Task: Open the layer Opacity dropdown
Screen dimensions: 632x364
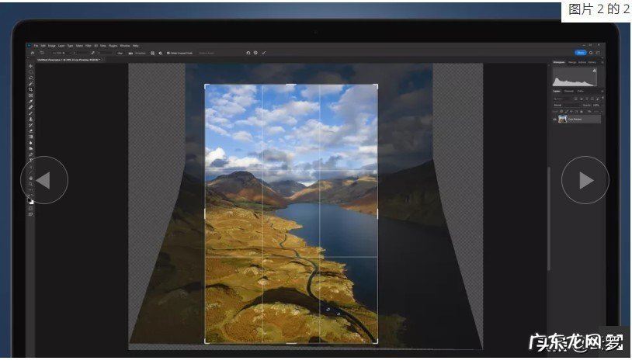Action: tap(597, 105)
